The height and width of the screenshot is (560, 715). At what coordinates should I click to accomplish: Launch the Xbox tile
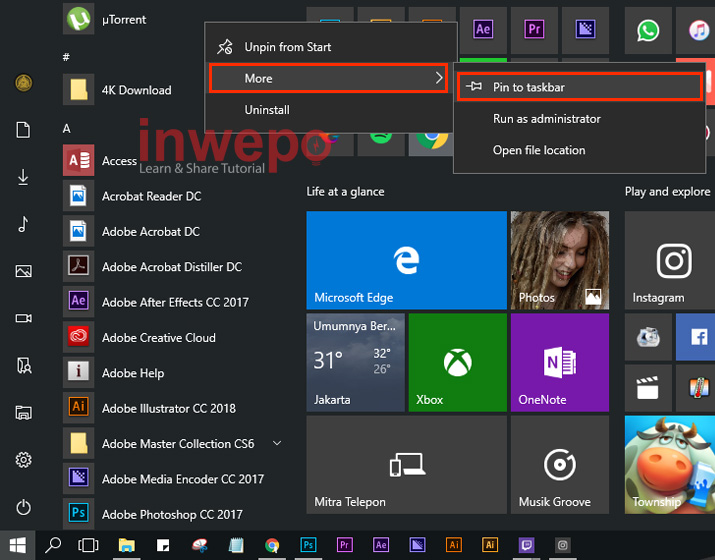pyautogui.click(x=457, y=362)
